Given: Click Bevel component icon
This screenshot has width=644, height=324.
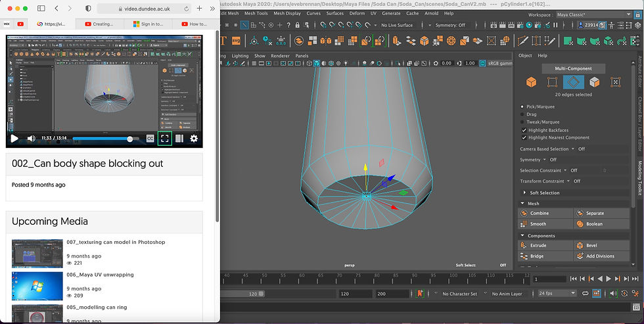Looking at the screenshot, I should pos(580,245).
